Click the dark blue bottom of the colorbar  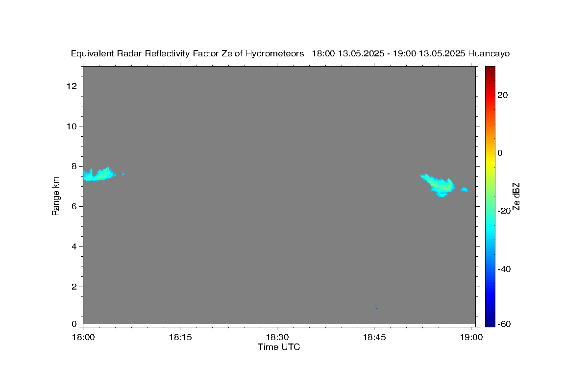(490, 322)
